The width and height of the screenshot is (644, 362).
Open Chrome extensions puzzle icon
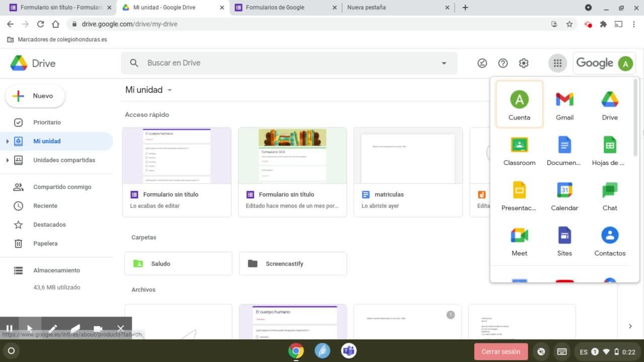point(603,24)
